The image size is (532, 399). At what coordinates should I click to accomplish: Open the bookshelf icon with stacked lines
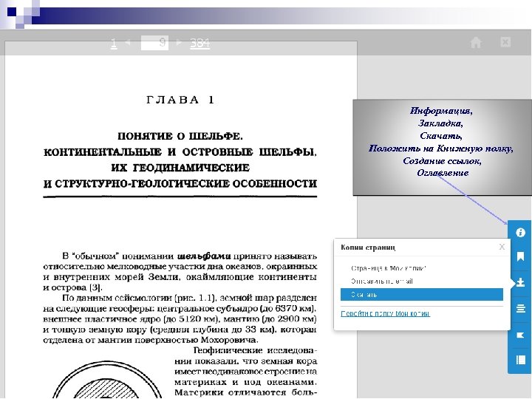(x=520, y=308)
